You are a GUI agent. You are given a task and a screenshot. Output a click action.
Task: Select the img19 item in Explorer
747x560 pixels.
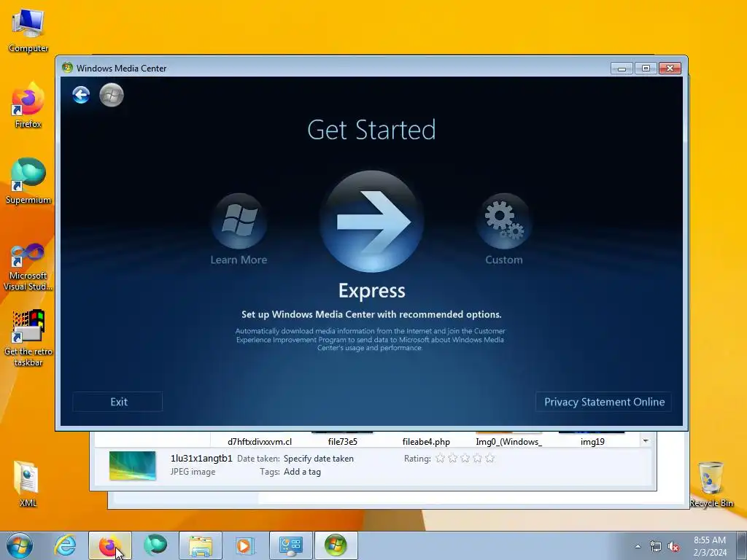coord(592,441)
